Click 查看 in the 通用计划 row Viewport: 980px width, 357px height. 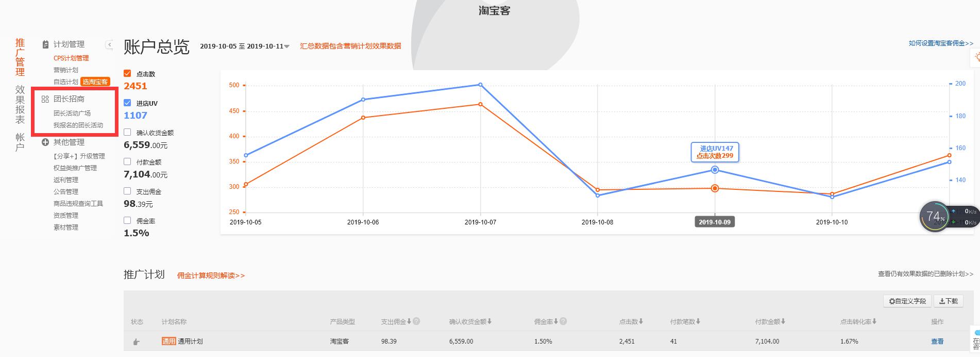[x=937, y=342]
